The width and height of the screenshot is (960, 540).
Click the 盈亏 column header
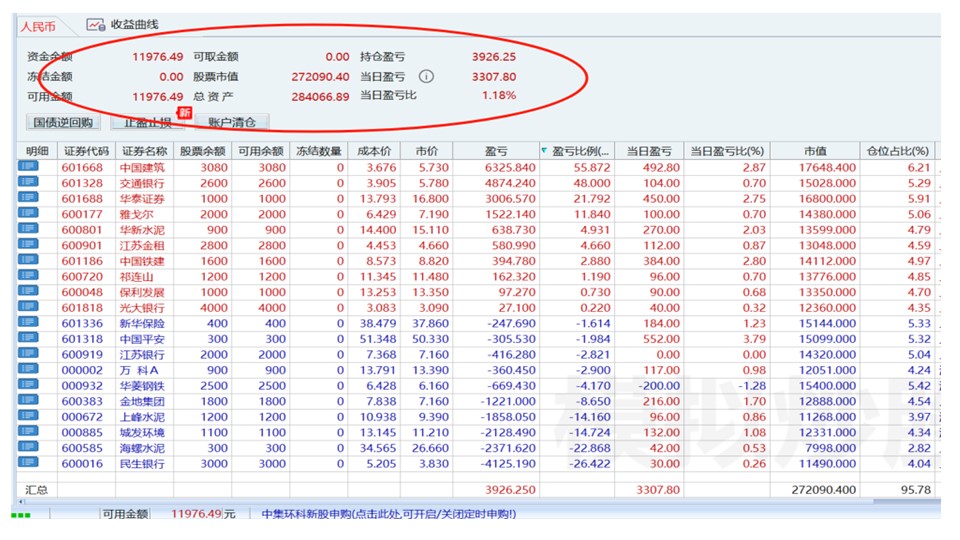pyautogui.click(x=497, y=151)
